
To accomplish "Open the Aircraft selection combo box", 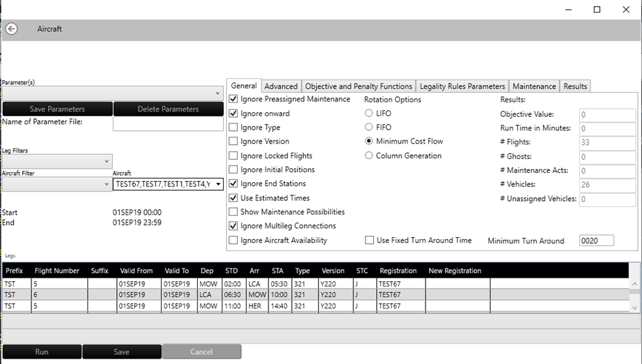I will click(168, 184).
